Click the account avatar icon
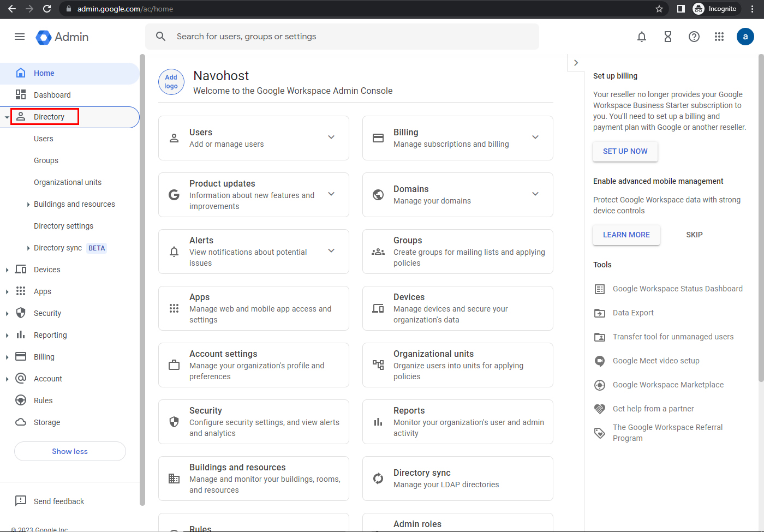764x532 pixels. tap(745, 37)
